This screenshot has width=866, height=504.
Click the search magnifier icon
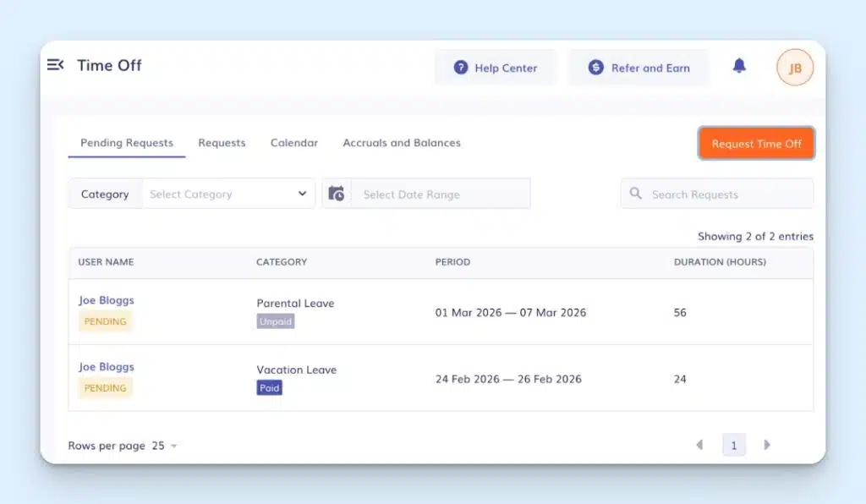point(636,194)
